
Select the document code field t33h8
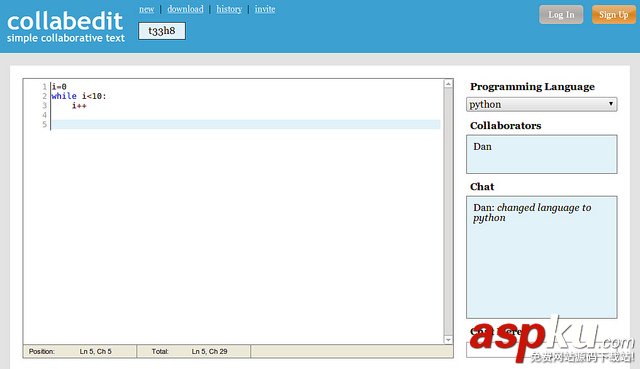[162, 31]
